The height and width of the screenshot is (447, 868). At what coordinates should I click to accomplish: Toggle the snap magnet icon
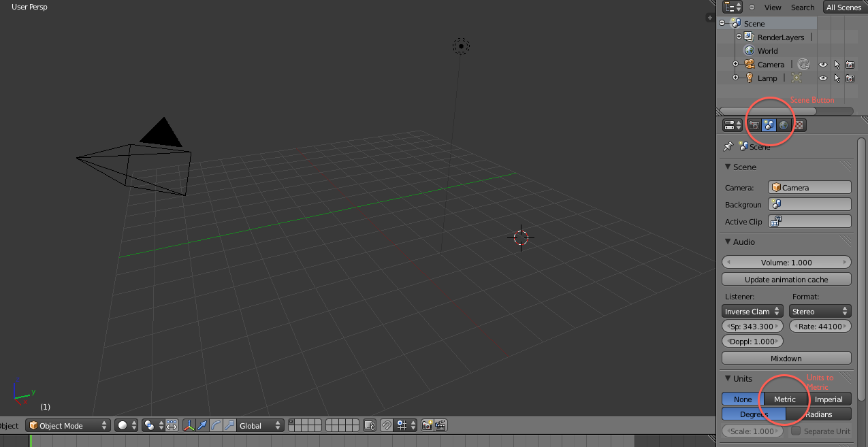coord(386,425)
